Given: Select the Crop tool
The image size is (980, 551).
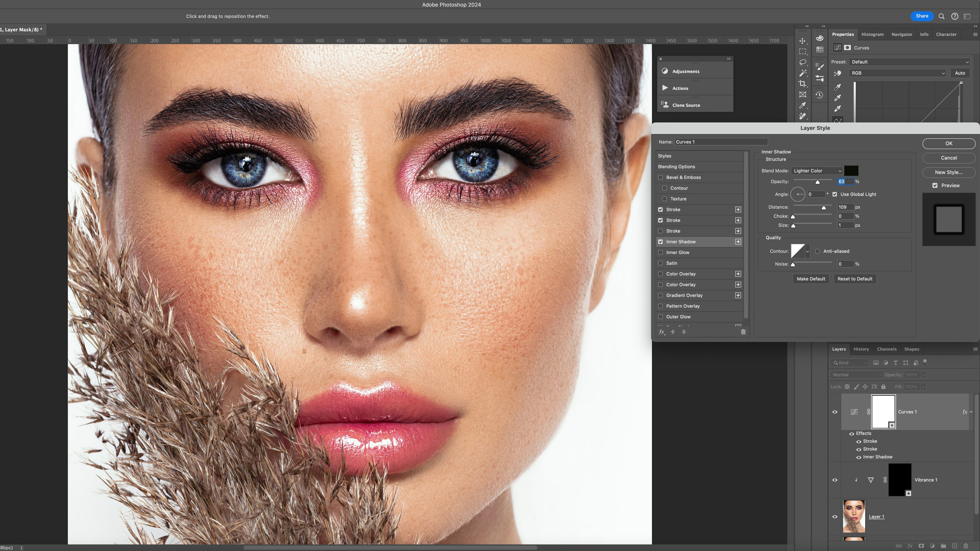Looking at the screenshot, I should point(802,83).
